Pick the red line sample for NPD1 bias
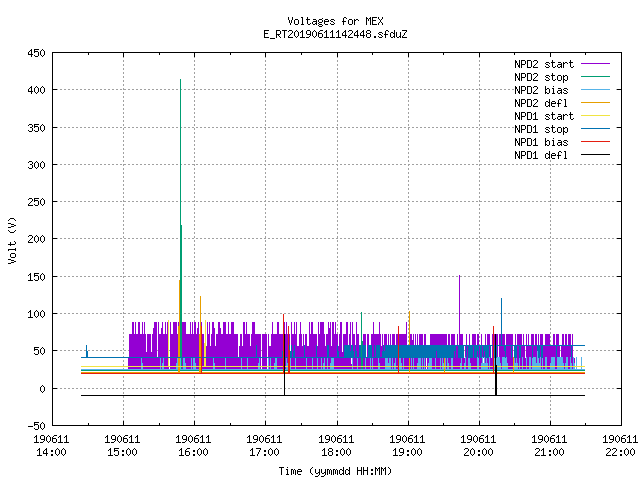 596,142
